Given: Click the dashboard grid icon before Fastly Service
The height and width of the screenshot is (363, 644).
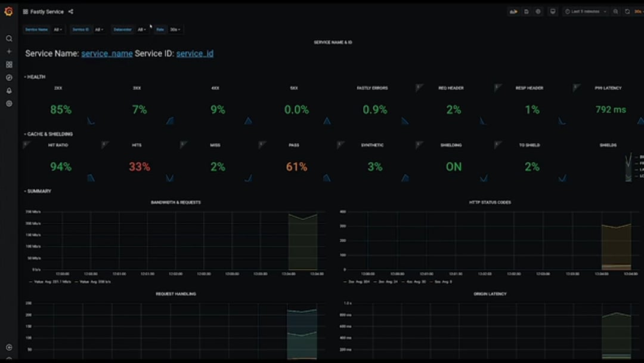Looking at the screenshot, I should tap(26, 11).
